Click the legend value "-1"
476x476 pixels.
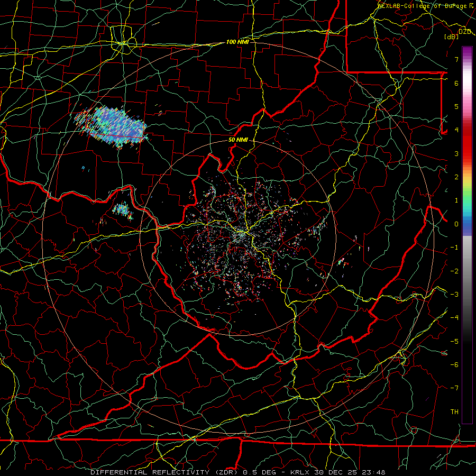click(x=454, y=248)
